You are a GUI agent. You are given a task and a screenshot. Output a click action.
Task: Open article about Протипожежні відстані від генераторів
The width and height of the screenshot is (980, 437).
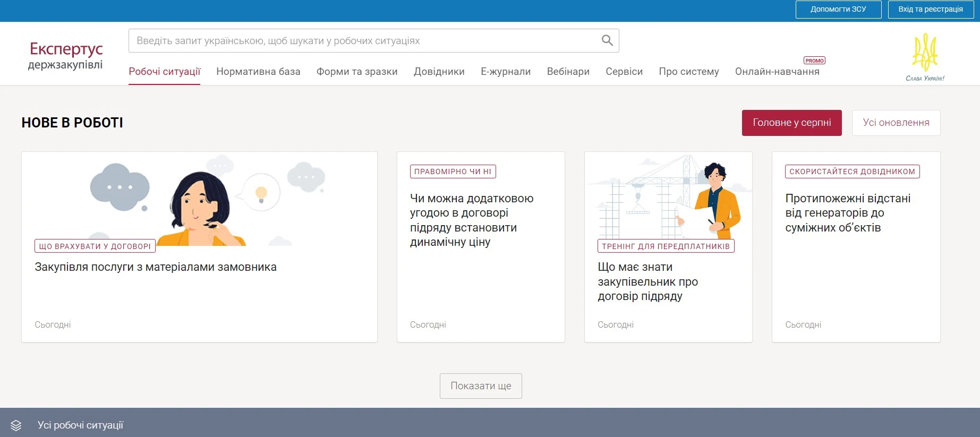(848, 213)
